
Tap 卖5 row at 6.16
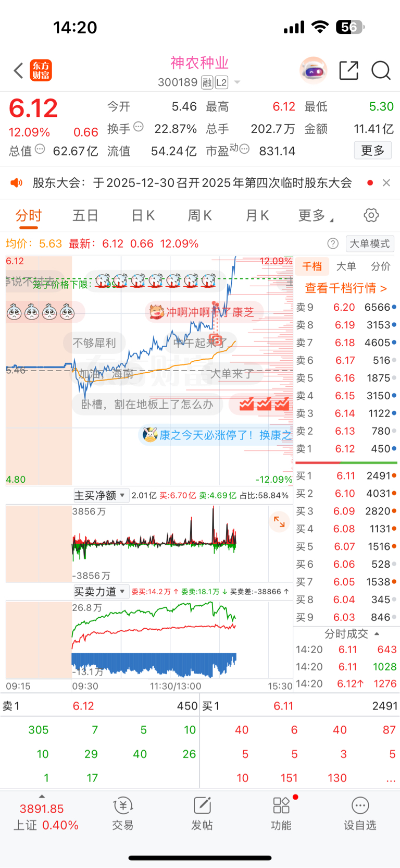tap(346, 378)
